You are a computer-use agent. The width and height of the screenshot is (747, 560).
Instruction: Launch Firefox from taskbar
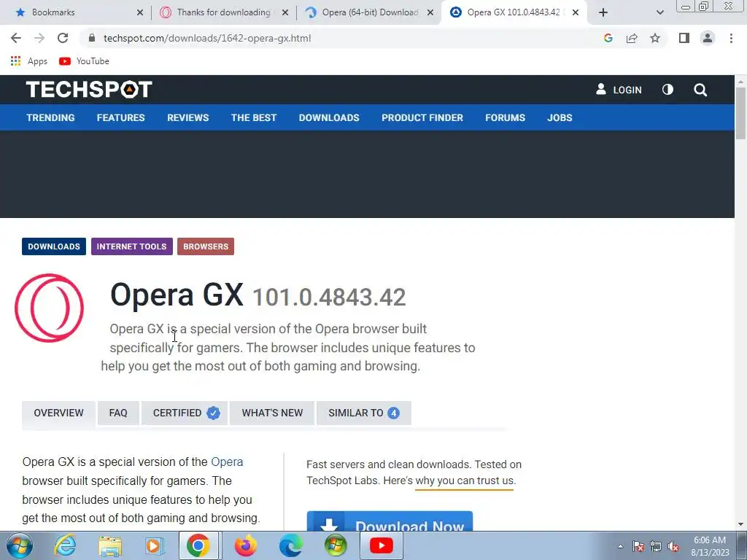246,545
